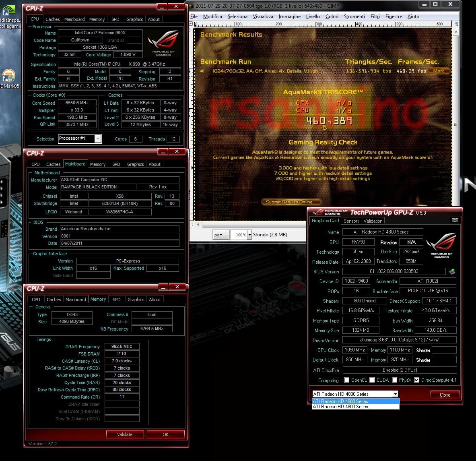
Task: Enable the PhysX checkbox in GPU-Z
Action: [394, 380]
